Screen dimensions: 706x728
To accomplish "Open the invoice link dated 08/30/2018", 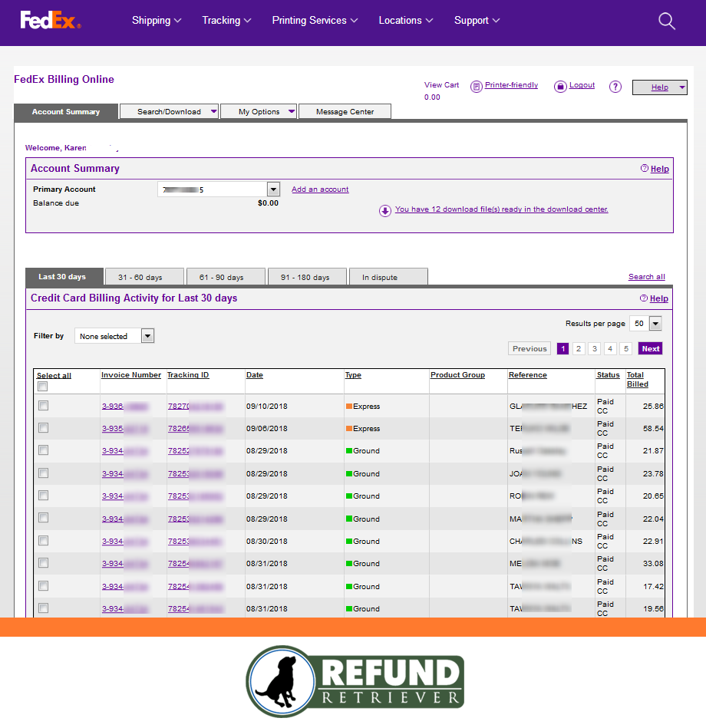I will (x=124, y=542).
